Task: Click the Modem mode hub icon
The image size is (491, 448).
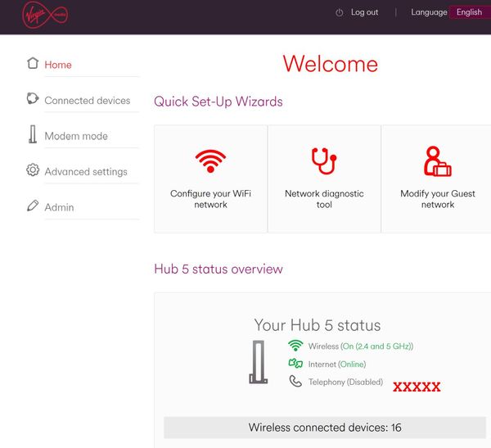Action: click(x=33, y=134)
